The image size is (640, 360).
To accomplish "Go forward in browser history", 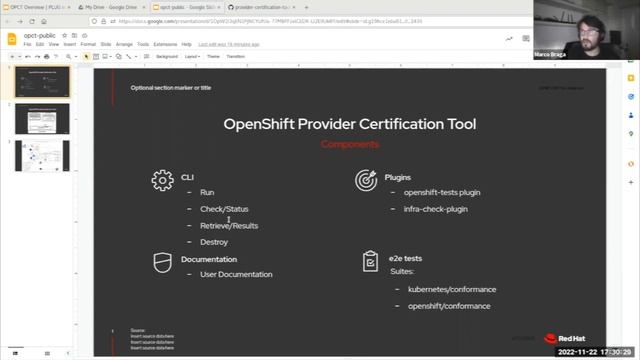I will click(x=20, y=21).
